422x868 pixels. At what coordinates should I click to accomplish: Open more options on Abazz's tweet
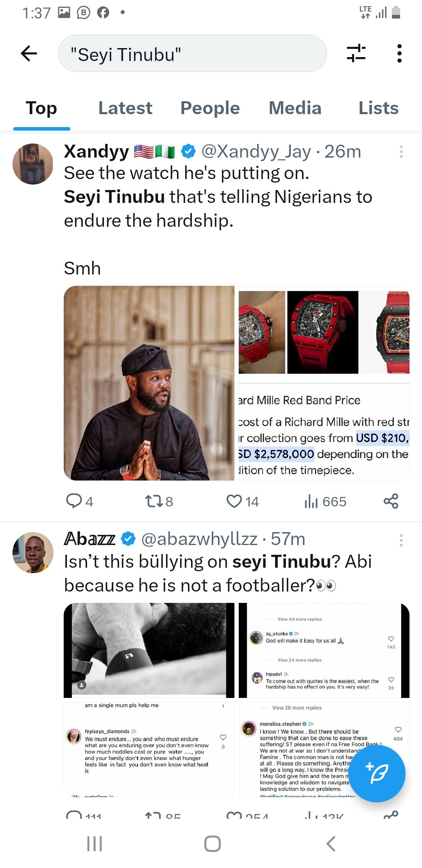(x=401, y=540)
